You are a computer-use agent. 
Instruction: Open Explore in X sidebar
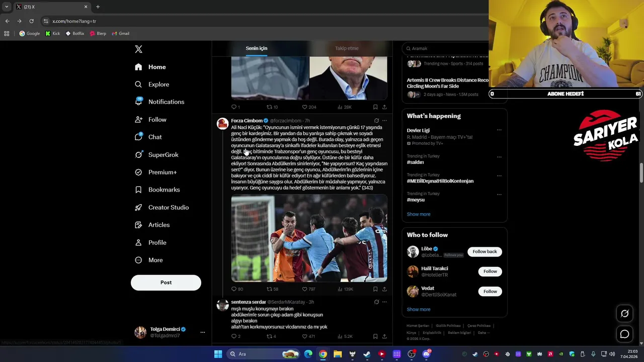pyautogui.click(x=152, y=84)
